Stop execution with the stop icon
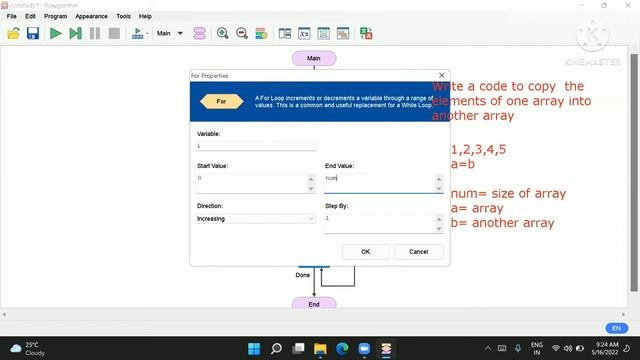The width and height of the screenshot is (640, 360). (x=114, y=33)
